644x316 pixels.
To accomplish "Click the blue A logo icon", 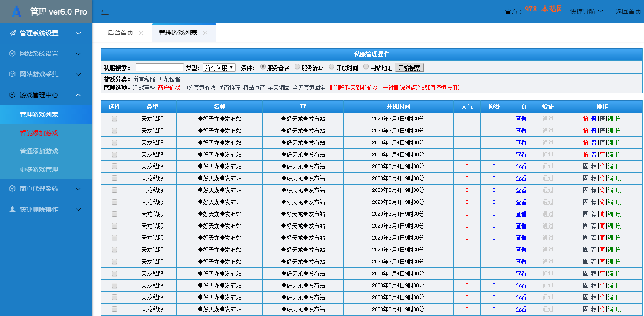I will coord(16,11).
